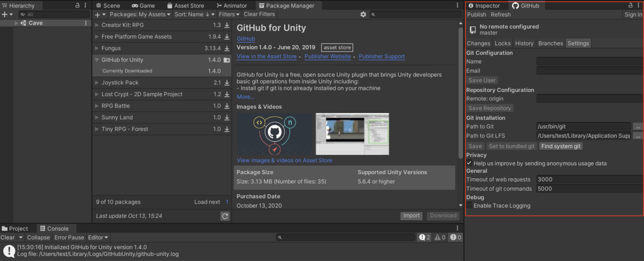The height and width of the screenshot is (261, 644).
Task: Open the Changes tab in GitHub panel
Action: point(479,44)
